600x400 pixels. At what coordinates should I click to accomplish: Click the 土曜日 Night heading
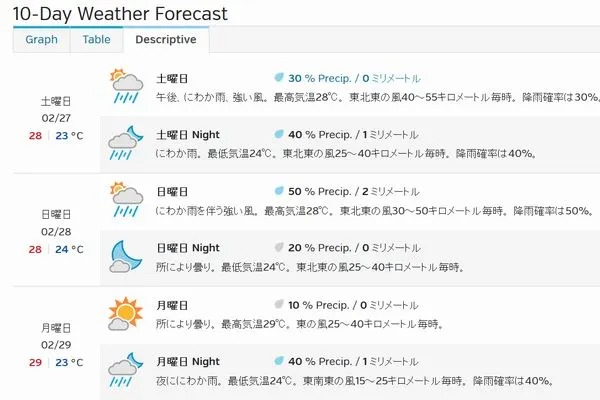[x=188, y=135]
